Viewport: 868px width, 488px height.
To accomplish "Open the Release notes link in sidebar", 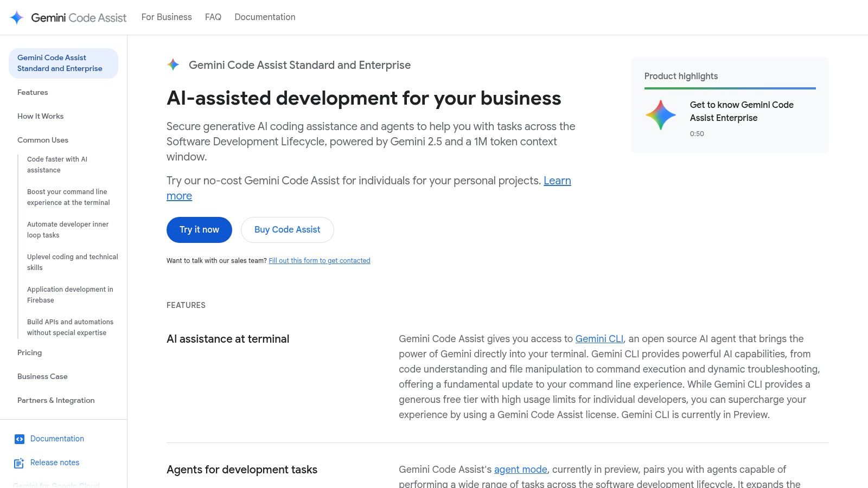I will [55, 463].
